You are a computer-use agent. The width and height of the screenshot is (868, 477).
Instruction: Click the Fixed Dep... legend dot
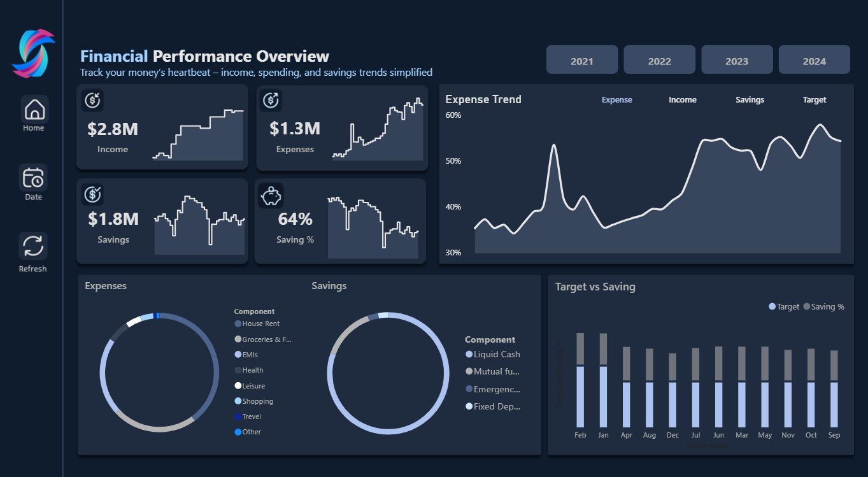pyautogui.click(x=469, y=406)
